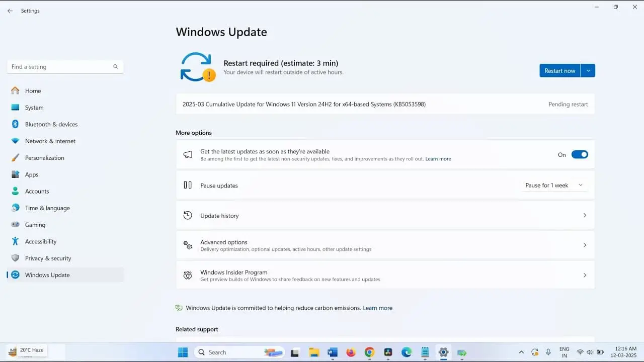This screenshot has width=644, height=362.
Task: Click the green leaf carbon emissions icon
Action: 179,308
